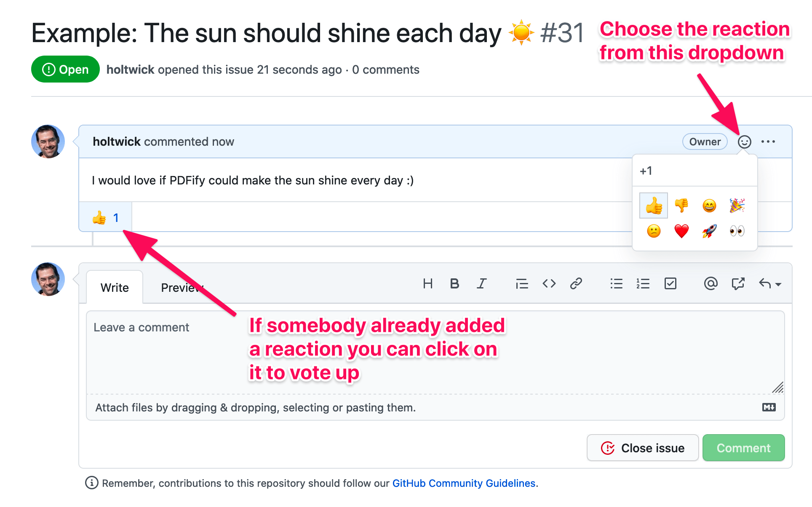Screen dimensions: 812x507
Task: Open the smiley reaction picker dropdown
Action: coord(744,142)
